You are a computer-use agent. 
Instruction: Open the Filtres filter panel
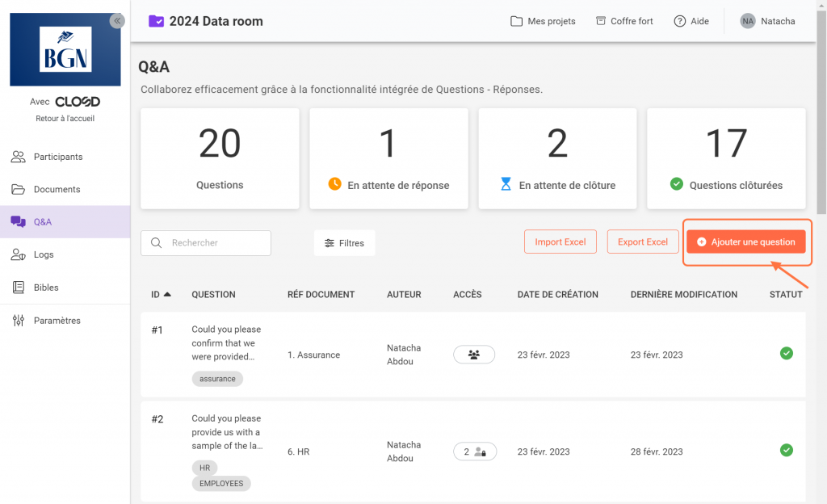tap(345, 243)
